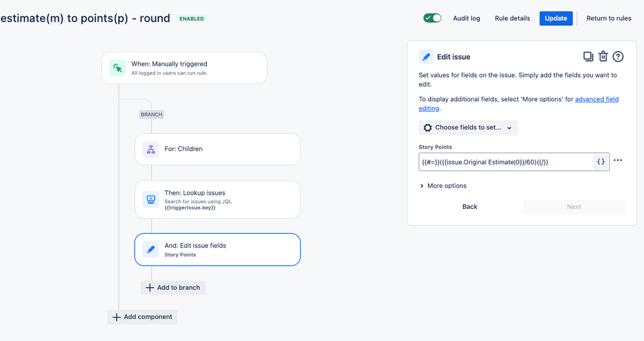Insert smart value with curly braces button
The width and height of the screenshot is (644, 341).
(601, 162)
